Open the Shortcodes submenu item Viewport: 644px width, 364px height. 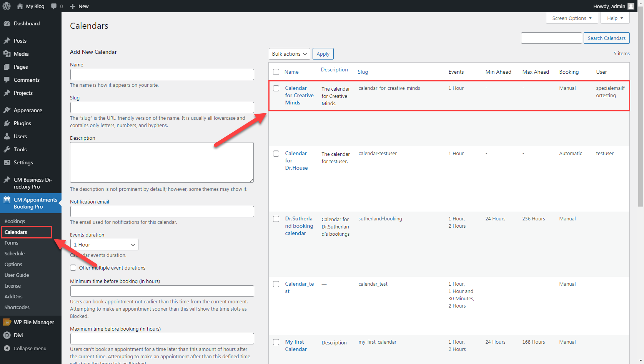pyautogui.click(x=17, y=307)
